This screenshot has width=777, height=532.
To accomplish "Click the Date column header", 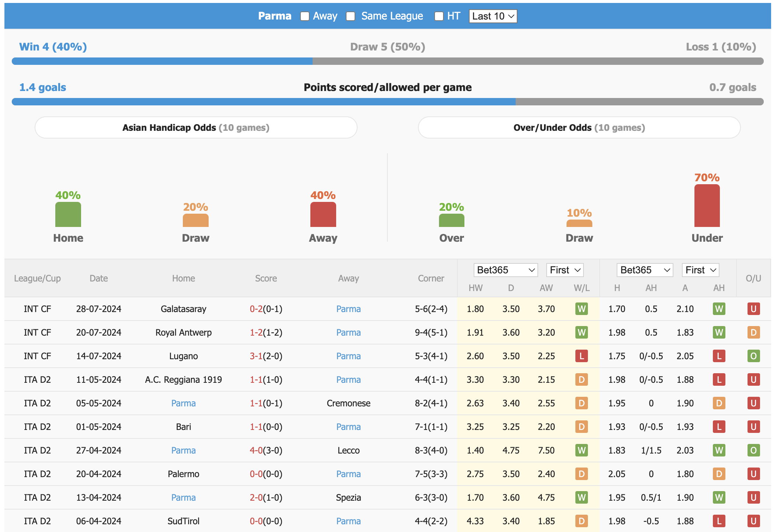I will [98, 279].
